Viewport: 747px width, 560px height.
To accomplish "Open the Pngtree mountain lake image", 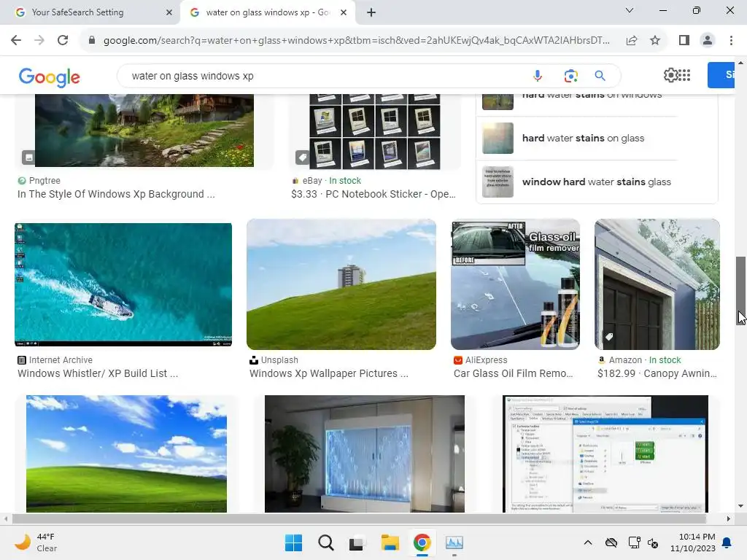I will click(144, 131).
